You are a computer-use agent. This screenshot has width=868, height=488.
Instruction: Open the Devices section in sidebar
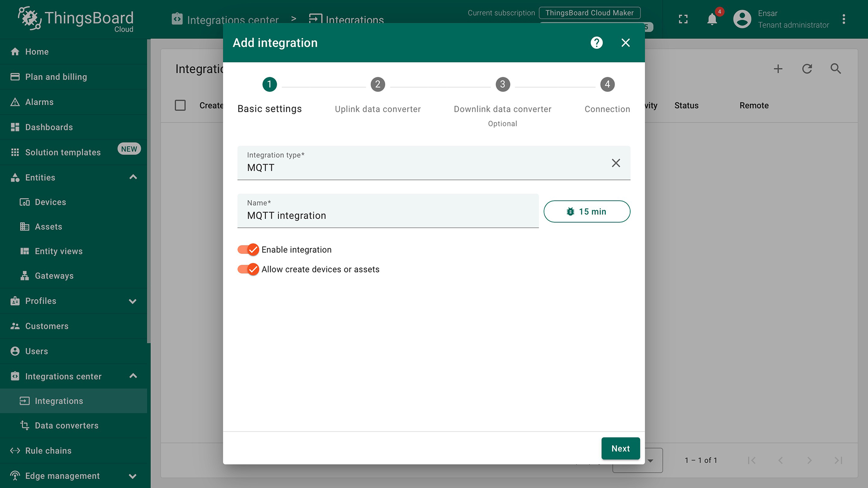tap(50, 202)
